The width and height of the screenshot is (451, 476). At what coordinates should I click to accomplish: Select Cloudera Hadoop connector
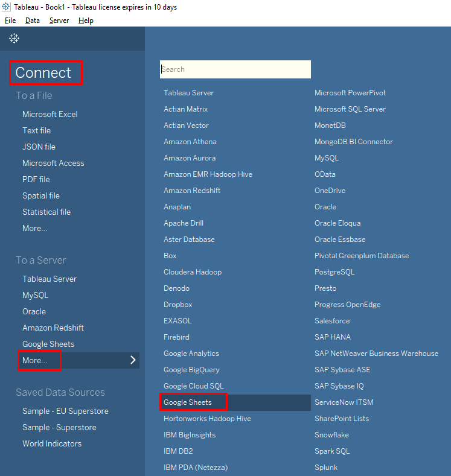click(193, 272)
